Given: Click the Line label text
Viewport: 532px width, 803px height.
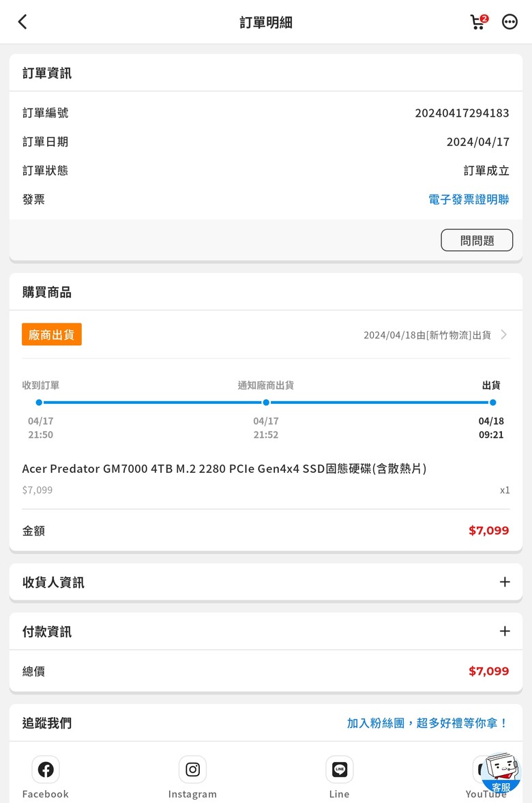Looking at the screenshot, I should pos(340,793).
